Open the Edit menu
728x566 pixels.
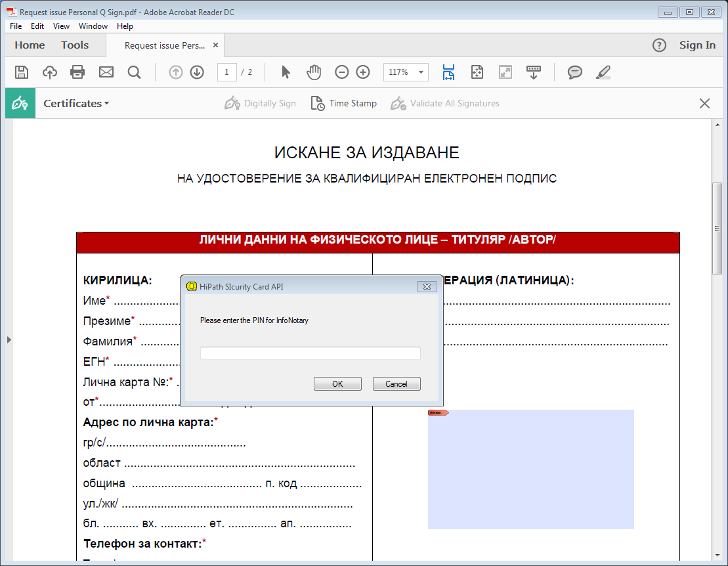coord(37,26)
